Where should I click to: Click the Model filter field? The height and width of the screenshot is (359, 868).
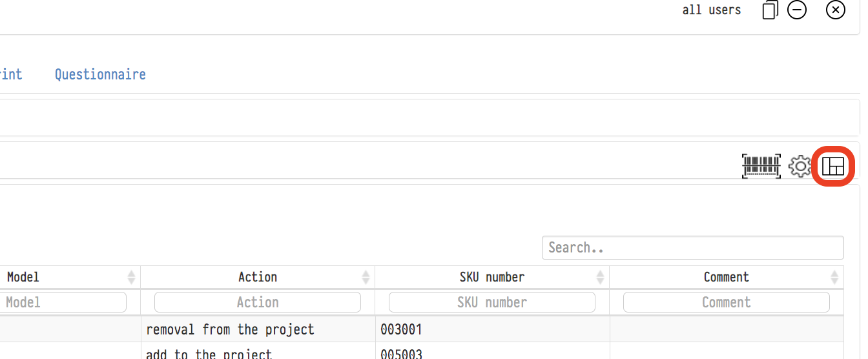pos(63,302)
